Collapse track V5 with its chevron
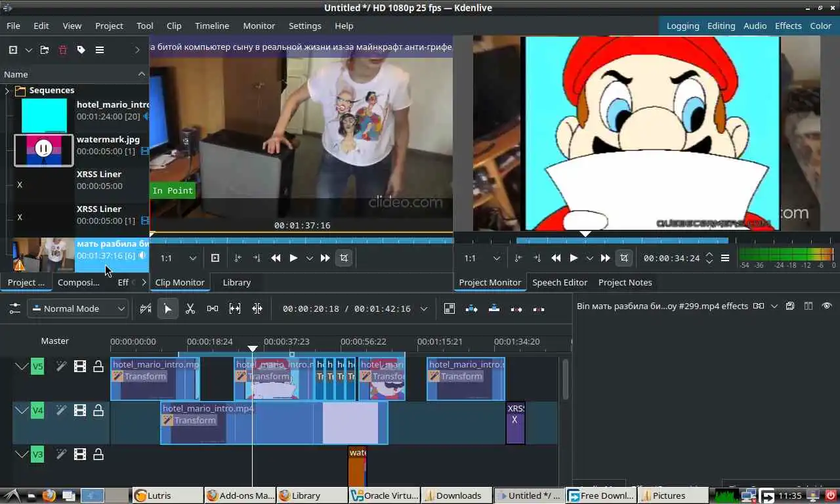Image resolution: width=840 pixels, height=504 pixels. [22, 366]
